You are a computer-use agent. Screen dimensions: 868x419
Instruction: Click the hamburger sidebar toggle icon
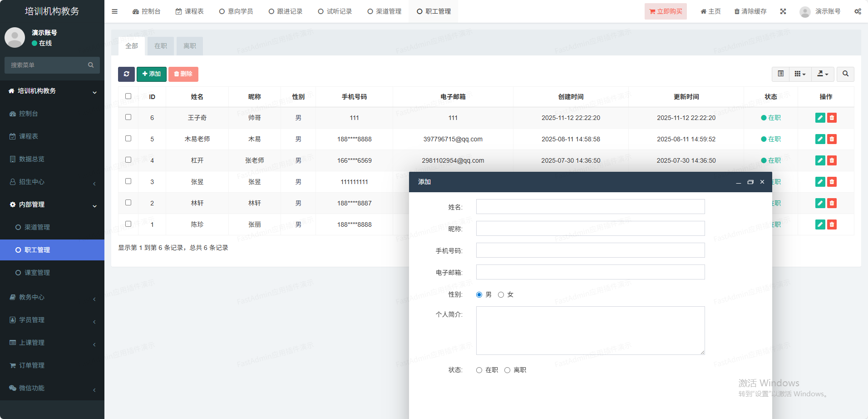coord(114,11)
